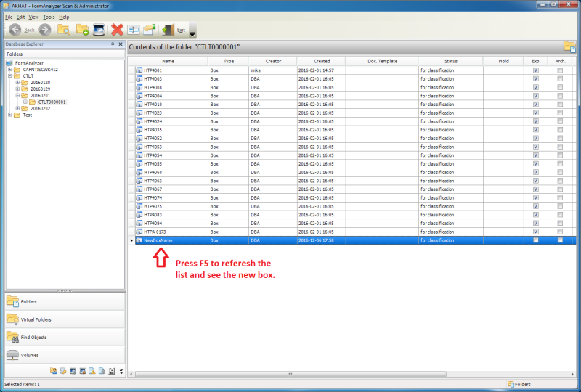Open the Tools menu
This screenshot has width=581, height=392.
[x=49, y=17]
